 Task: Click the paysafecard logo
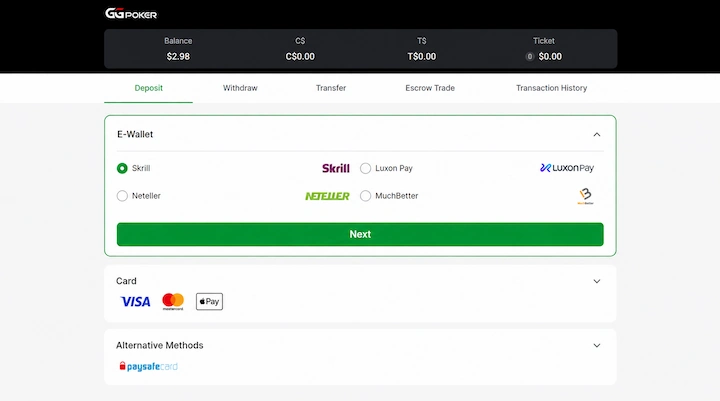[x=148, y=366]
